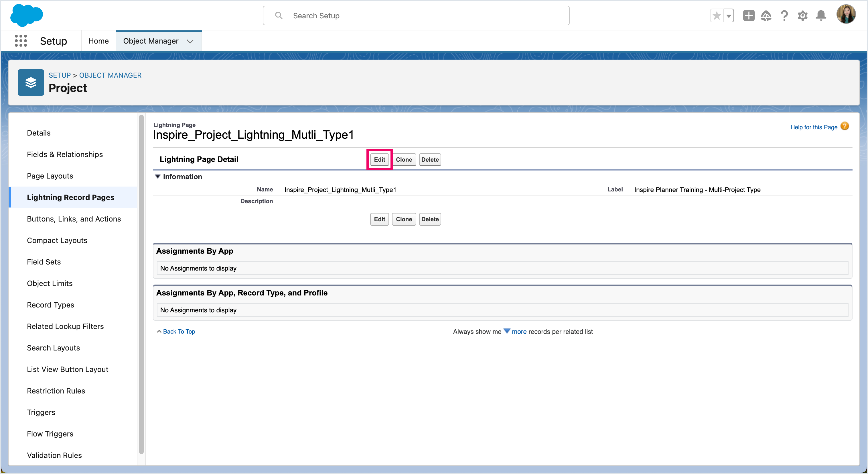
Task: Open the global actions plus icon
Action: pos(748,15)
